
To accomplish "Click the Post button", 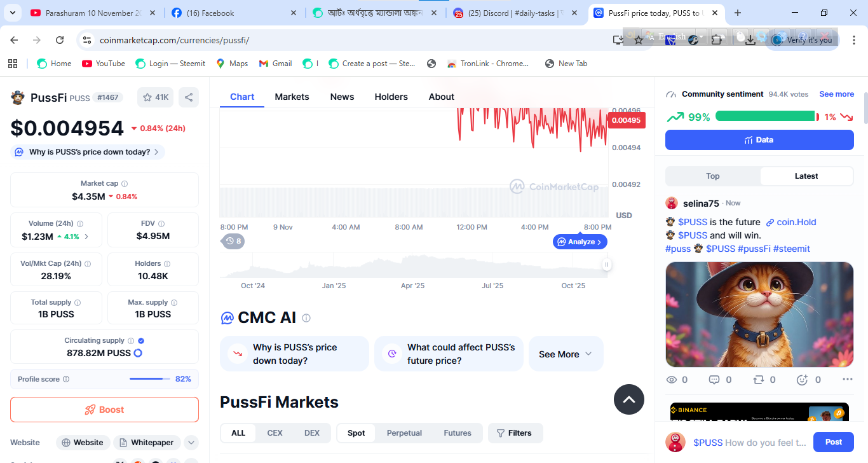I will [x=834, y=442].
